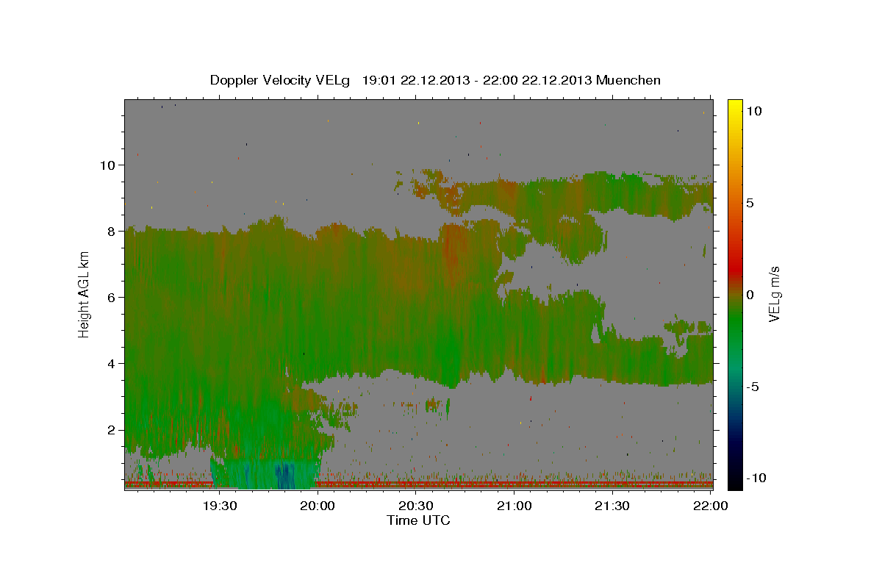Click the height tick label 6
882x588 pixels.
[x=112, y=297]
